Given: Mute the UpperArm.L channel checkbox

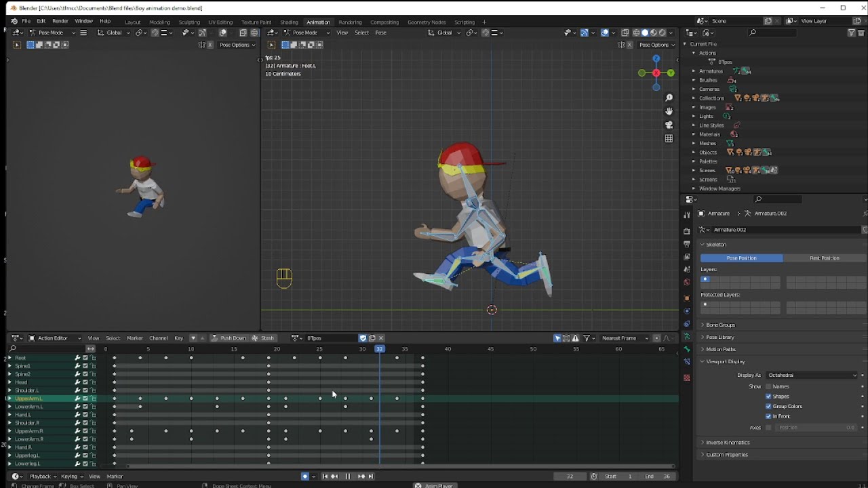Looking at the screenshot, I should click(85, 399).
